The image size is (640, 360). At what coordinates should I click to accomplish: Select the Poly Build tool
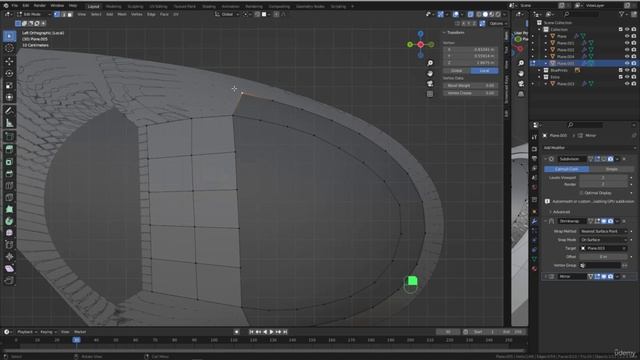click(9, 209)
